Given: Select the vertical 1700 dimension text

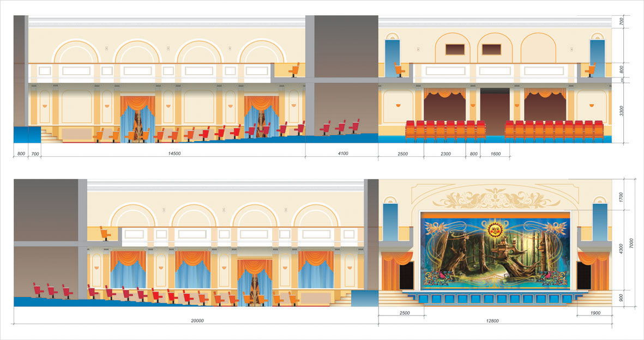Looking at the screenshot, I should coord(621,197).
